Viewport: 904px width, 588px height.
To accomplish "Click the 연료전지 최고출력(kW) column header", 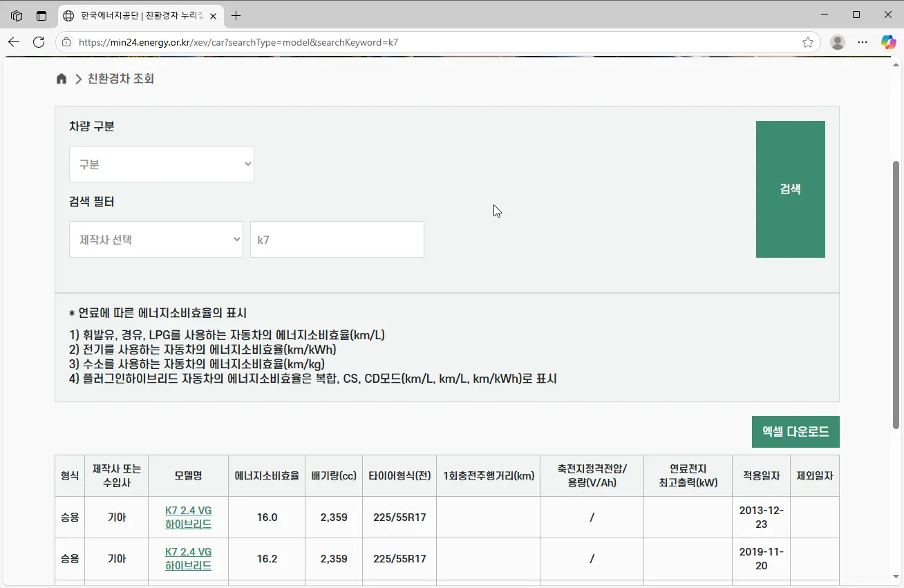I will click(x=688, y=476).
